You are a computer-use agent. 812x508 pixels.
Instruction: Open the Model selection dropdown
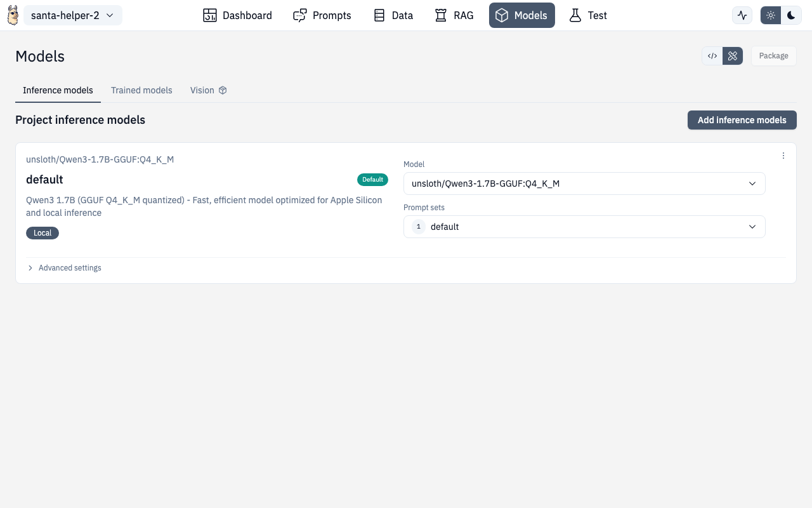tap(584, 184)
